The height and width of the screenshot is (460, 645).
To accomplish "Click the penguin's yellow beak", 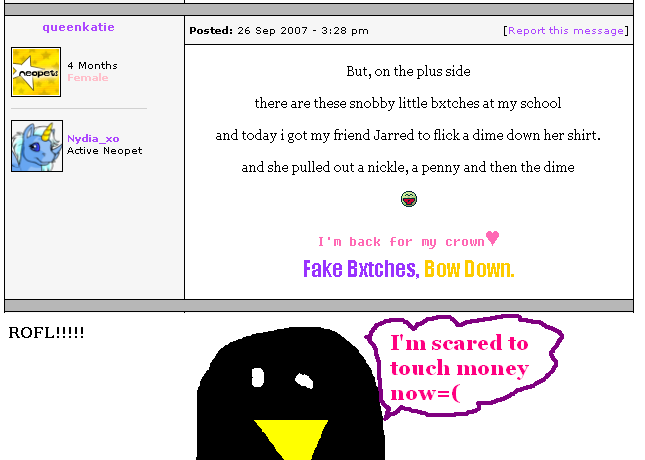I will [x=291, y=439].
